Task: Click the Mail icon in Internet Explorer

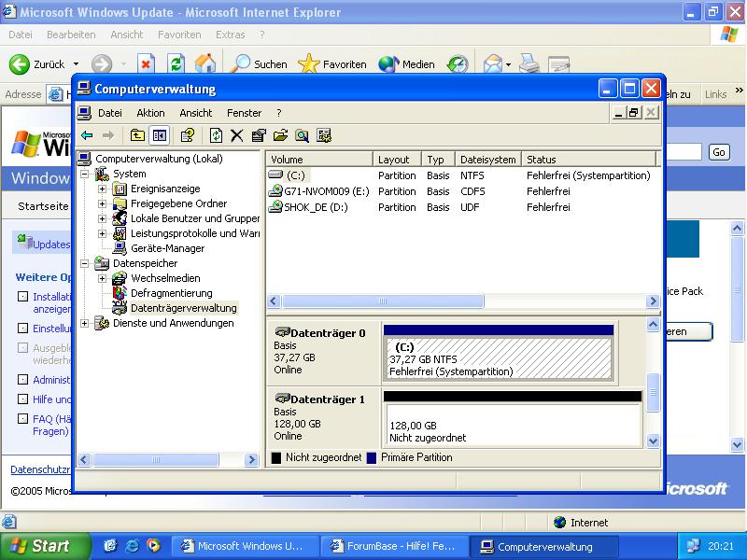Action: (493, 63)
